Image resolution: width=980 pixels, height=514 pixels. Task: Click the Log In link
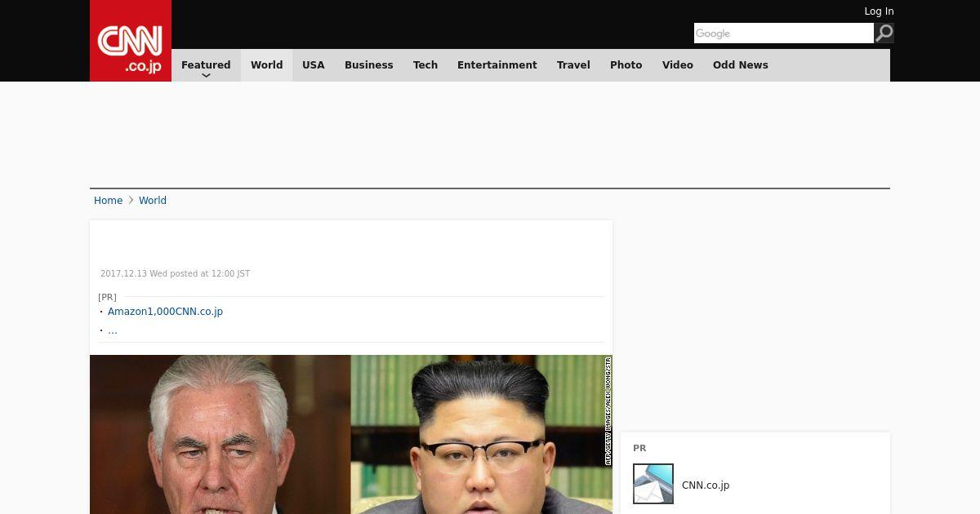pyautogui.click(x=879, y=11)
